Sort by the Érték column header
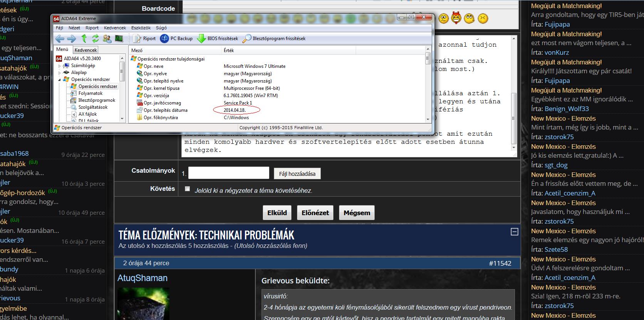 point(288,50)
